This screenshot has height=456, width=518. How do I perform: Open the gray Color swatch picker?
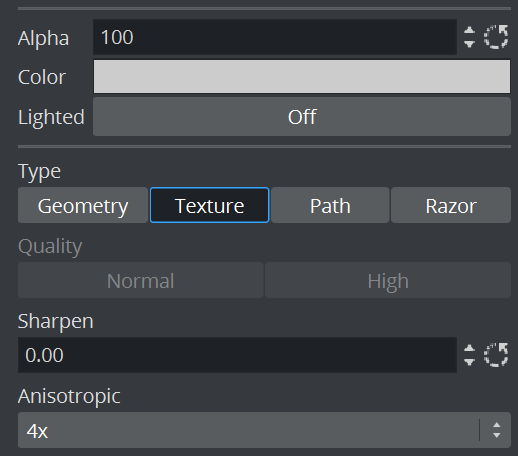302,77
